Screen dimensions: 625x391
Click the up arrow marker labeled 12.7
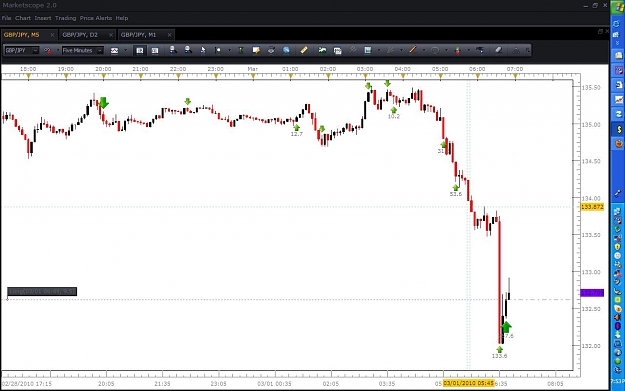click(x=296, y=128)
